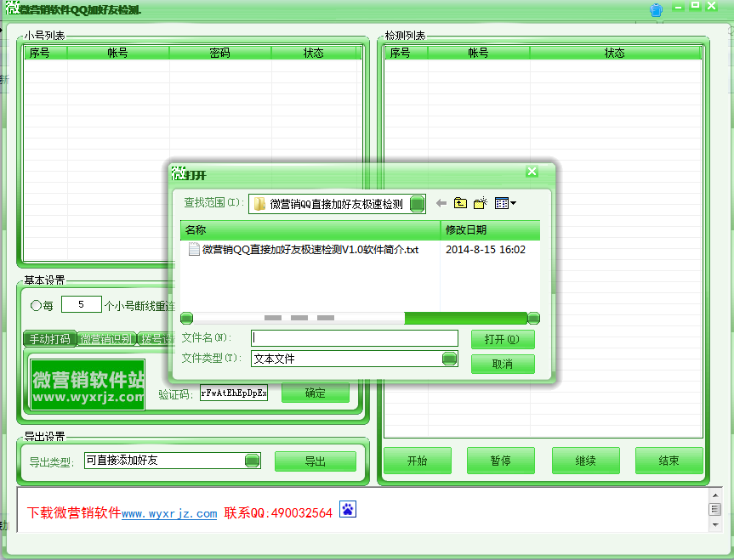Click the 暂停 button

point(501,461)
